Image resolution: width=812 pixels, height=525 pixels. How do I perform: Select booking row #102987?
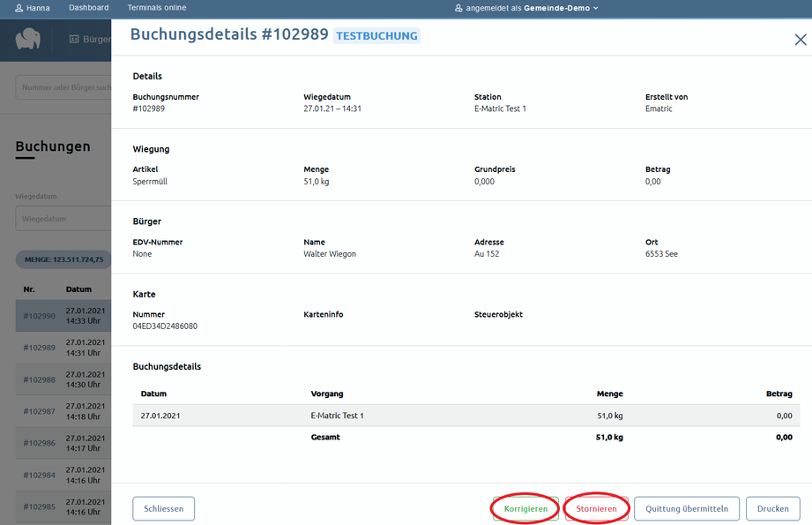pos(63,411)
